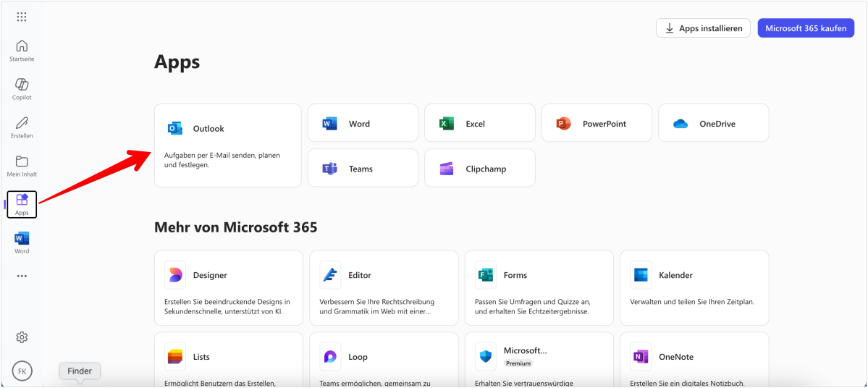Open Mein Inhalt folder in sidebar
Image resolution: width=868 pixels, height=388 pixels.
point(22,166)
